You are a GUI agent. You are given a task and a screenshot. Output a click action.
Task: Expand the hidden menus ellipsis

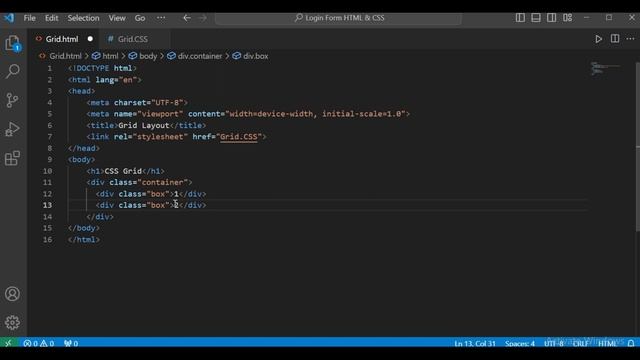(161, 18)
